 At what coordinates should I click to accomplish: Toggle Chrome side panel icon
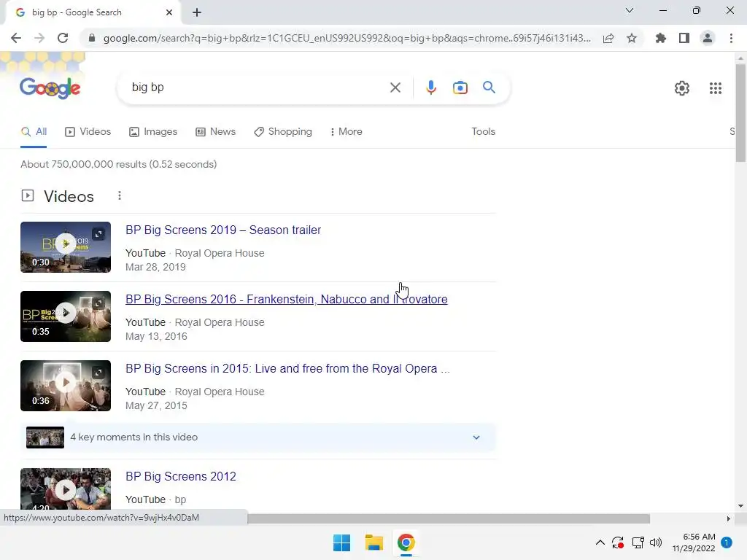coord(684,38)
